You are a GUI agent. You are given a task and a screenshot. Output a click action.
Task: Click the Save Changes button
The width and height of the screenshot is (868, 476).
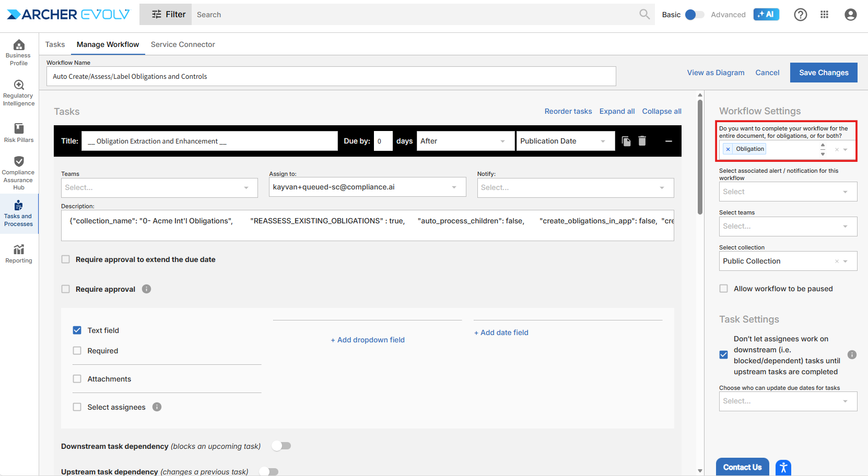(823, 73)
